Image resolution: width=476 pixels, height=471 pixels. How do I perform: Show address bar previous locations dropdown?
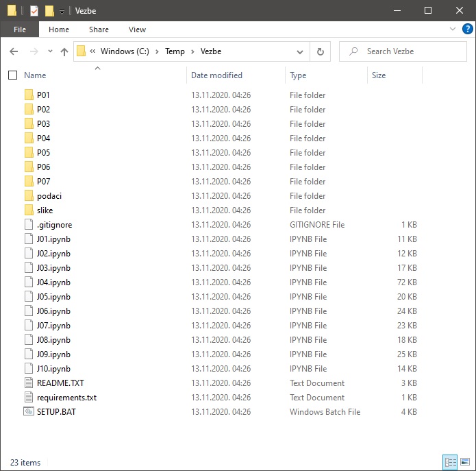(x=300, y=51)
